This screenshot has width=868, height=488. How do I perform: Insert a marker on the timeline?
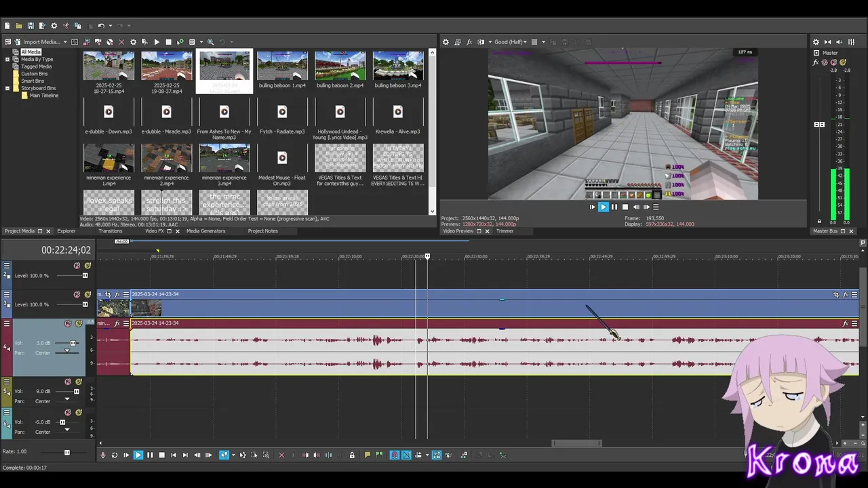368,455
